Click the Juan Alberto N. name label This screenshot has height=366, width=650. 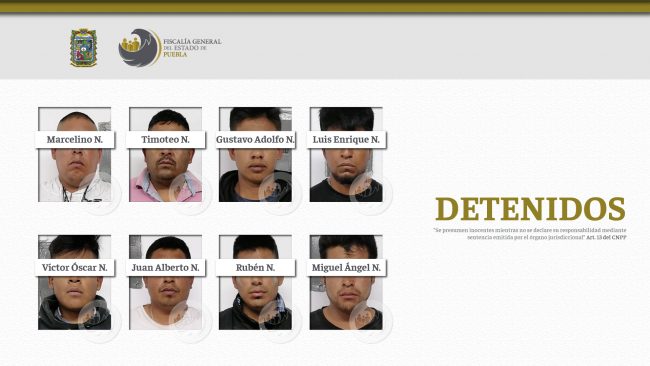pos(165,268)
